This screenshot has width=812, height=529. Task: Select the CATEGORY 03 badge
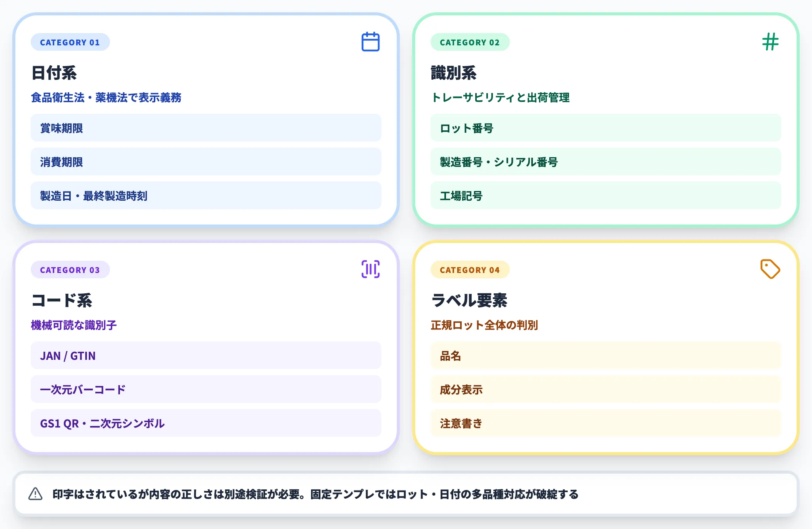pyautogui.click(x=70, y=270)
